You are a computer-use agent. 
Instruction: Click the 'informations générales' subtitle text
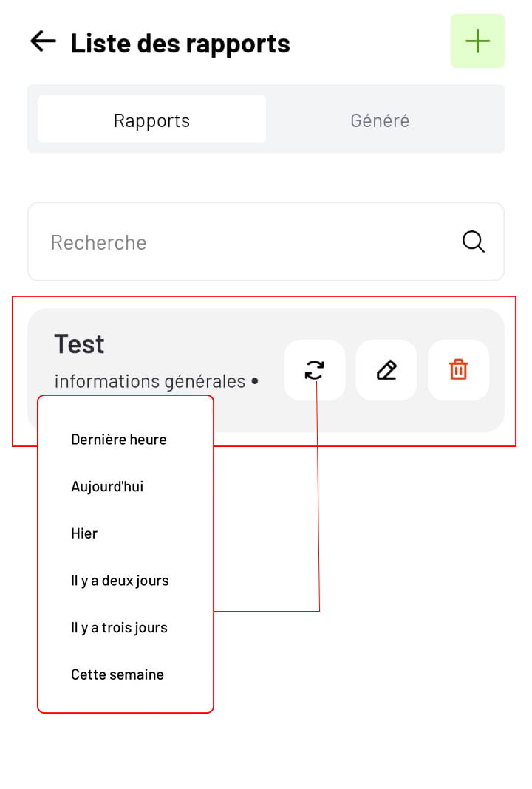click(x=149, y=381)
